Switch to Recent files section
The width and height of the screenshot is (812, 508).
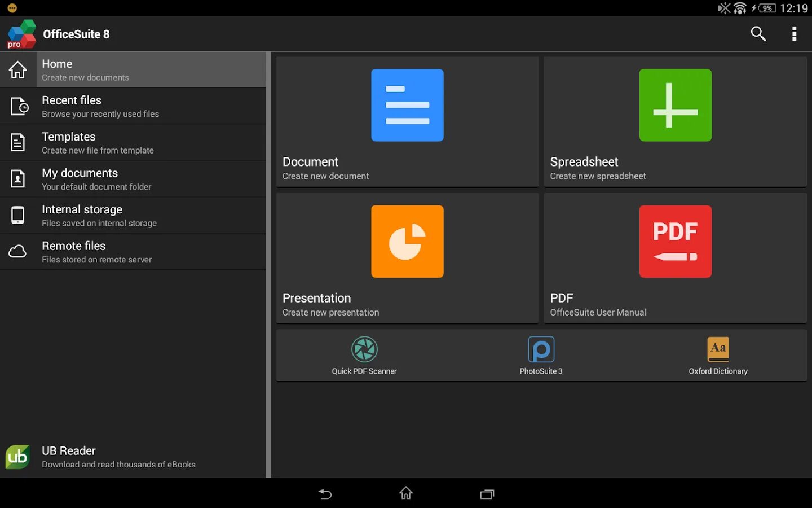coord(133,106)
